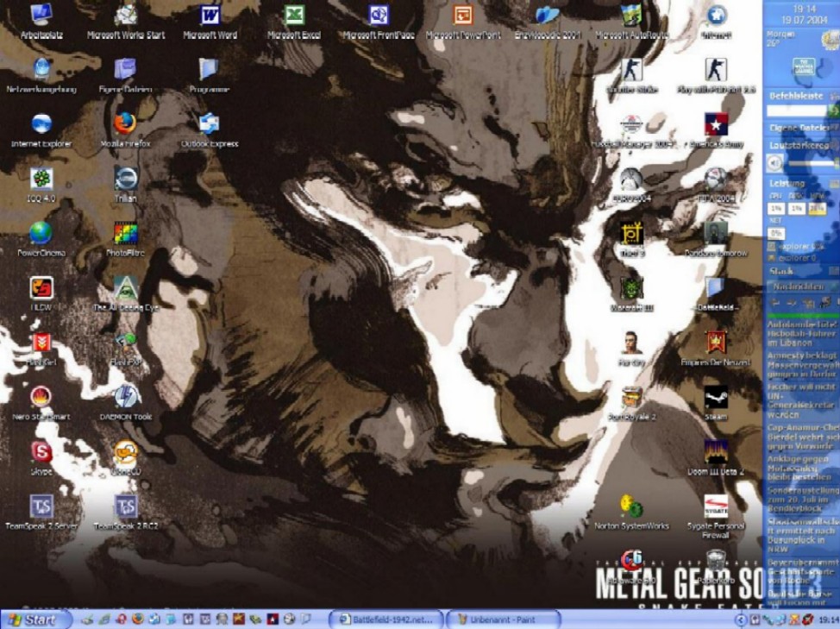Click the Firefox quick launch icon in the taskbar
This screenshot has height=629, width=840.
[138, 620]
